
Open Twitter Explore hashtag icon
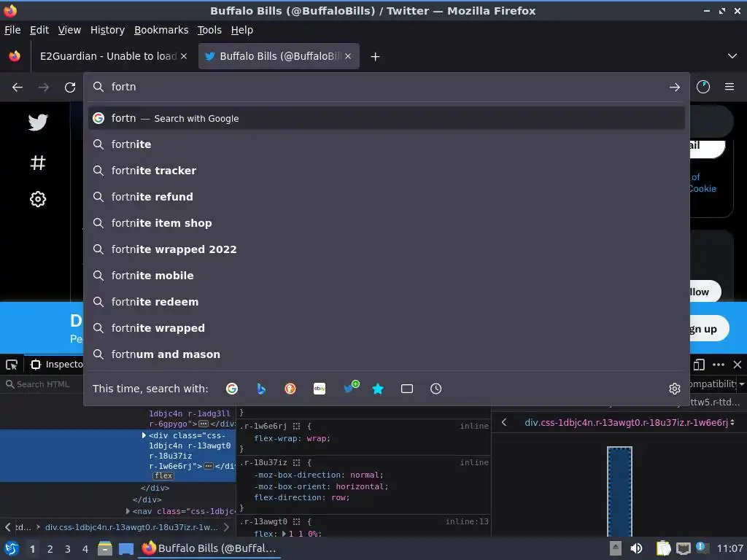tap(38, 163)
